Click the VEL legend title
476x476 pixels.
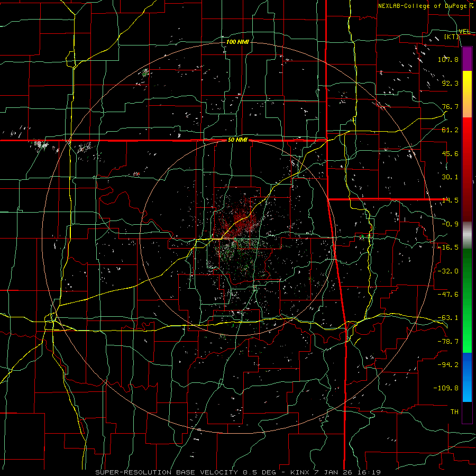pyautogui.click(x=464, y=32)
